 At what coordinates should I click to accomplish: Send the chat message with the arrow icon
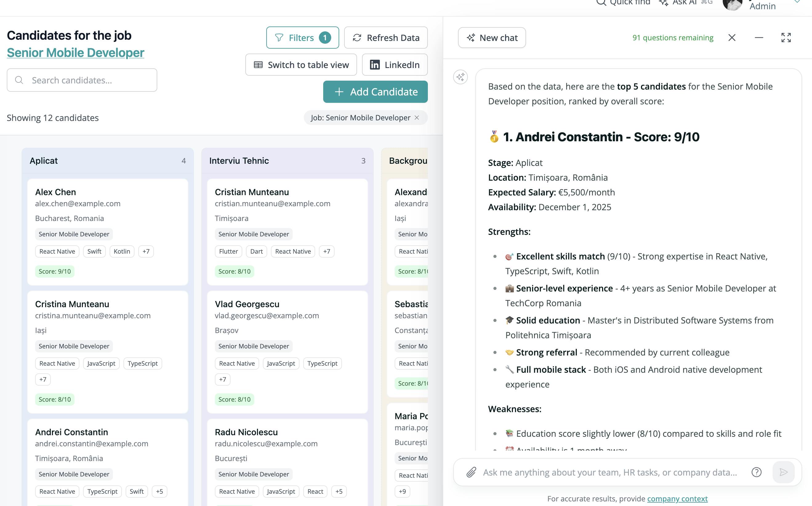(x=783, y=472)
